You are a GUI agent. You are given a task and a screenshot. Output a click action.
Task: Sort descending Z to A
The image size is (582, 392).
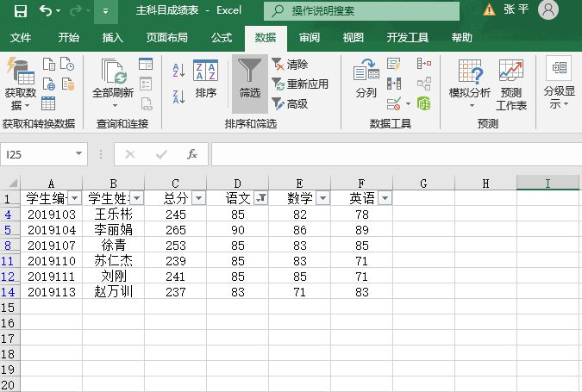(x=178, y=96)
